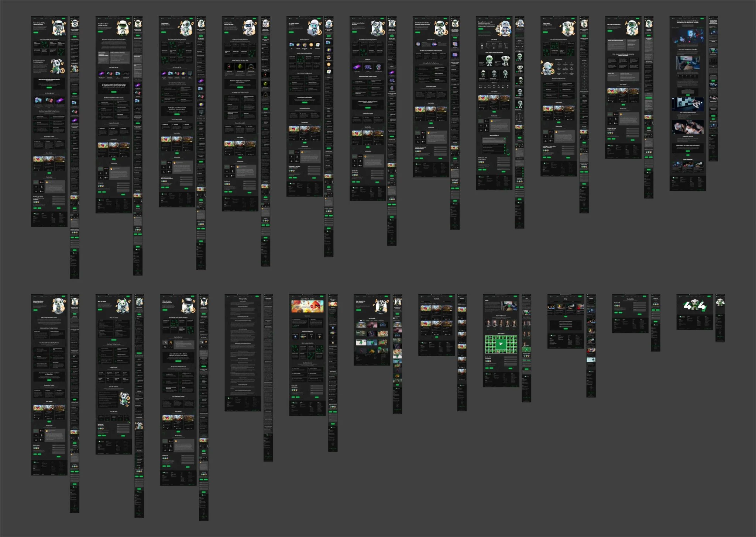Click the PC Game Testing robot with laptop
756x537 pixels.
tap(314, 28)
